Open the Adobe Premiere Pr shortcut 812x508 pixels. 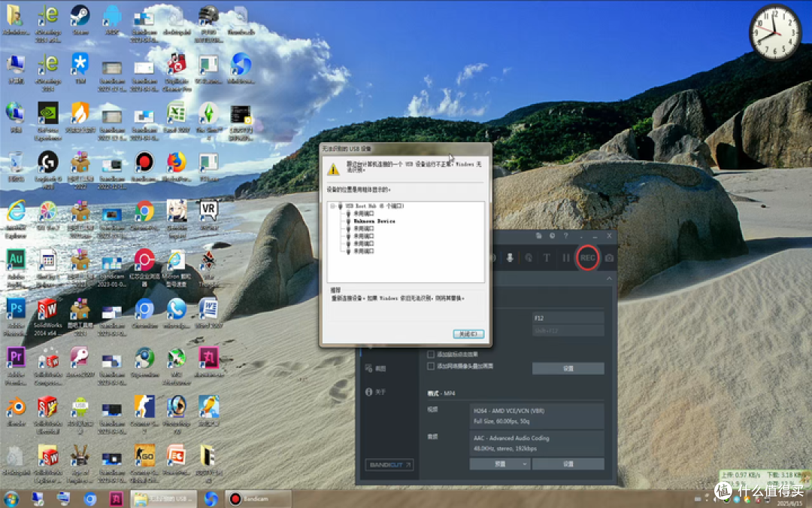coord(16,366)
